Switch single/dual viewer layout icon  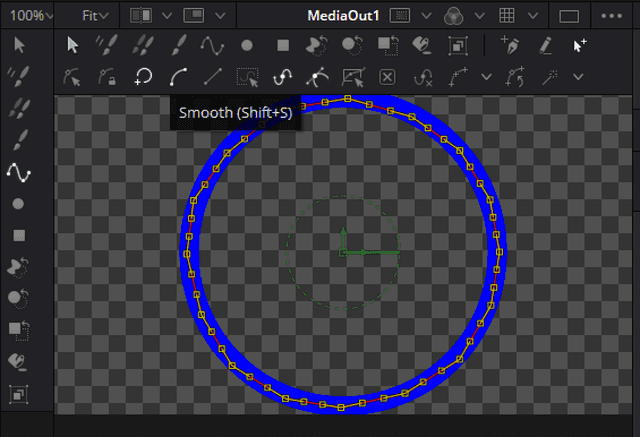click(569, 16)
